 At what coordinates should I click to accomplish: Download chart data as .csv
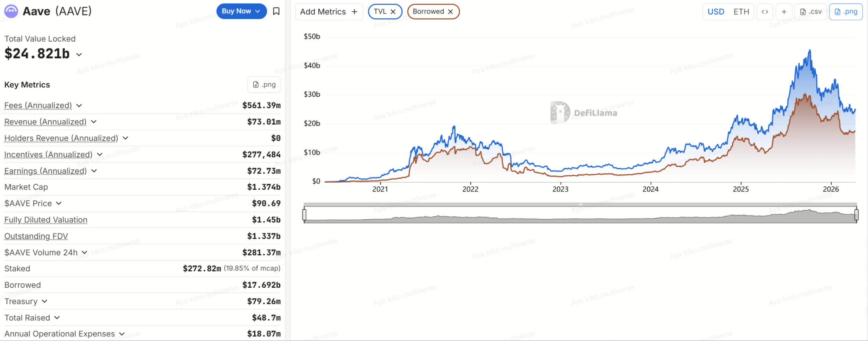pos(810,12)
